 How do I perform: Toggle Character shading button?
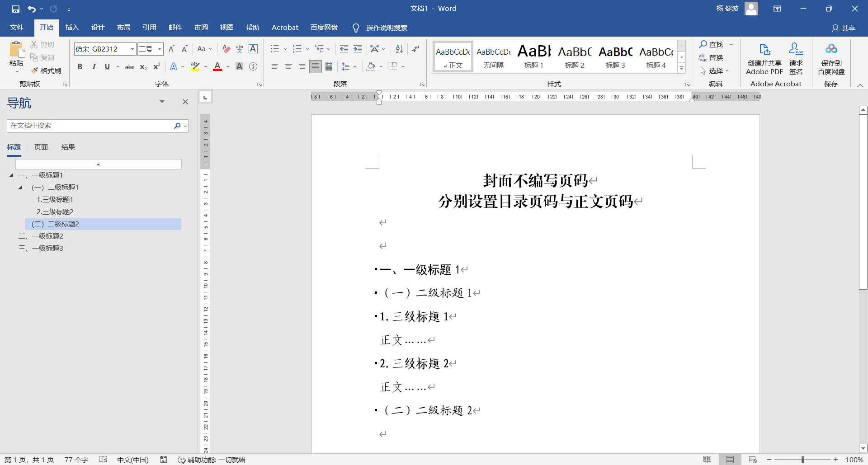coord(240,67)
